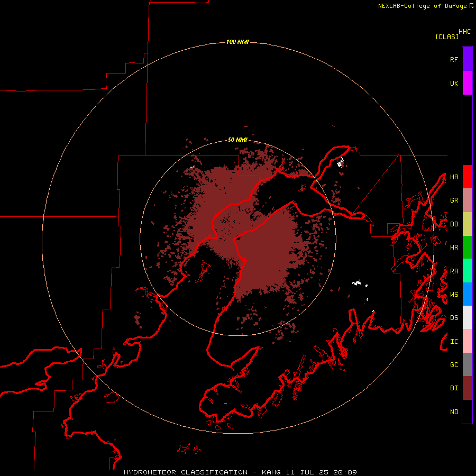Click the 100 NMI range ring label

237,42
